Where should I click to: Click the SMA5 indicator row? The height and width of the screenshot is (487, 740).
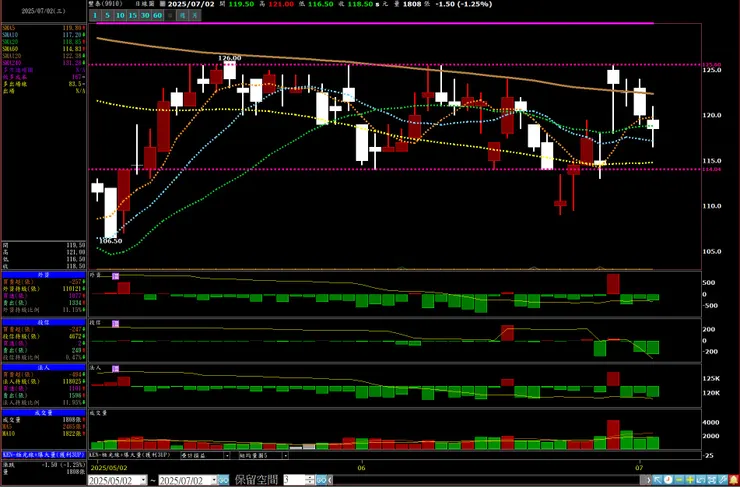point(44,28)
